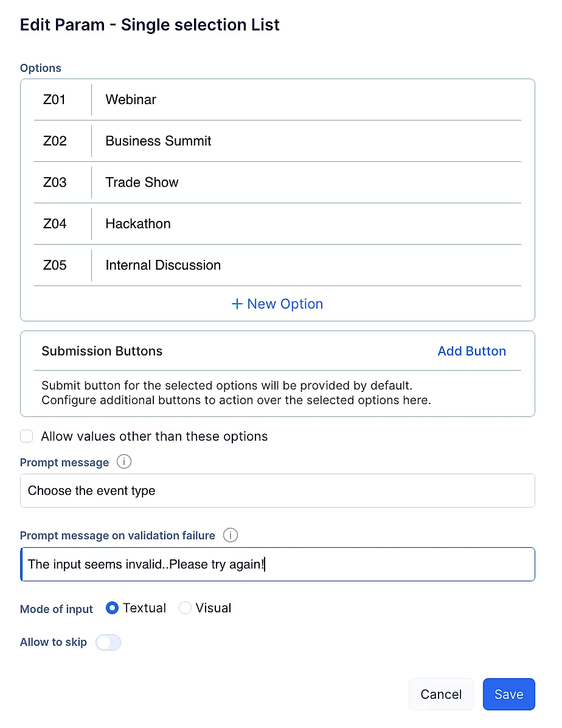Select the Textual input mode
Viewport: 562px width, 728px height.
point(112,608)
